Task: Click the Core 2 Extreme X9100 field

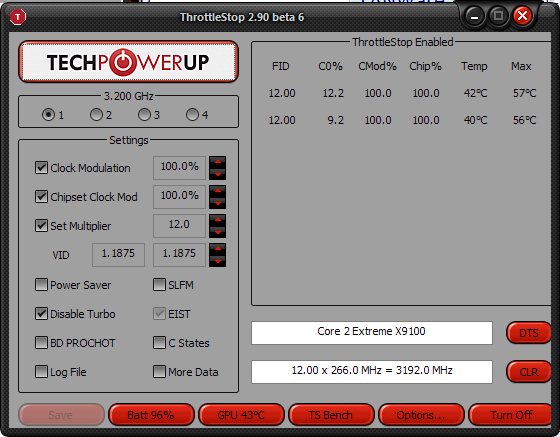Action: (372, 333)
